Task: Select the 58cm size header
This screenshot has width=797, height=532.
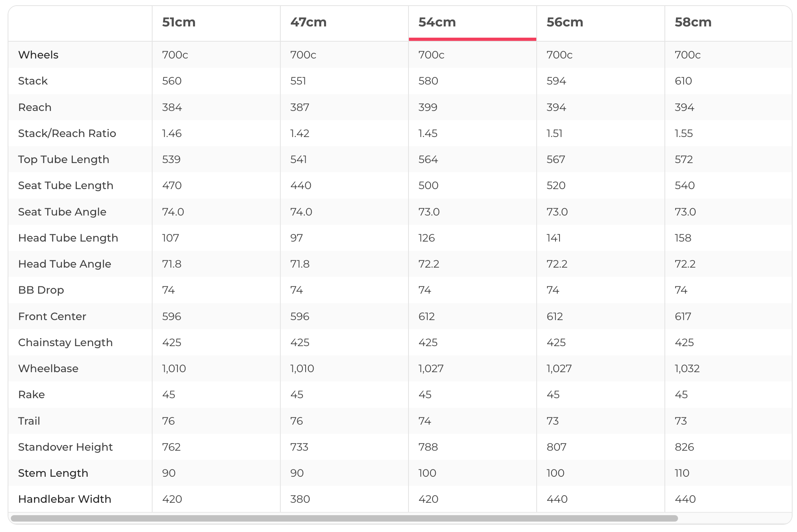Action: click(x=693, y=22)
